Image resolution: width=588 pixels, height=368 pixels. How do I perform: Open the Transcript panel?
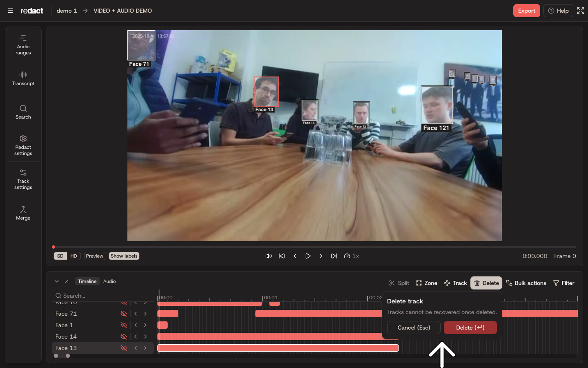pos(23,79)
